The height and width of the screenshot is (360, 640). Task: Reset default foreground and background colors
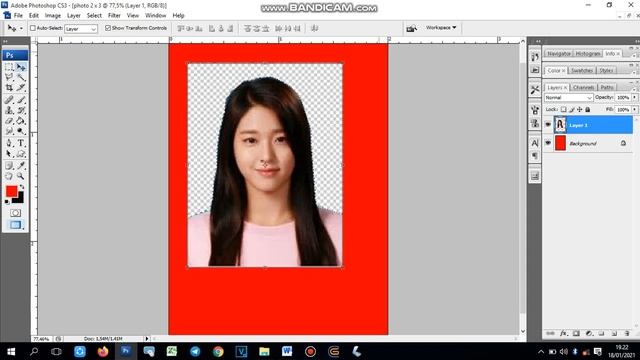[x=7, y=202]
